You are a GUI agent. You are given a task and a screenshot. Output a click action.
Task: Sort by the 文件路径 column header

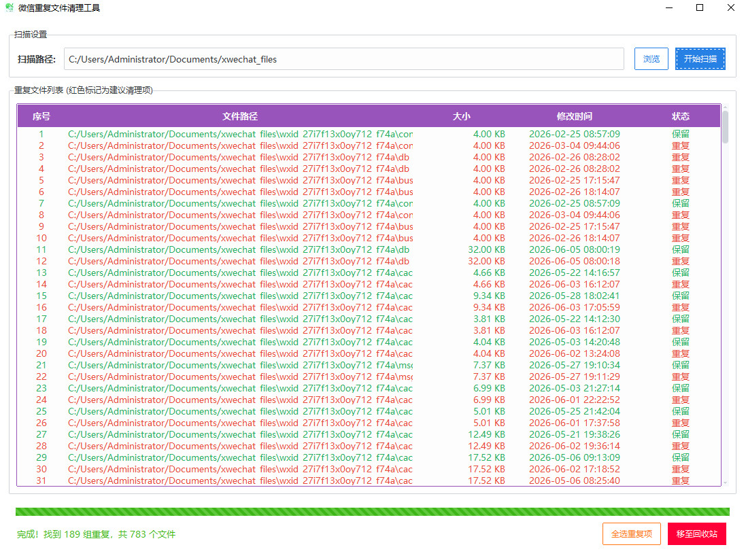[240, 116]
